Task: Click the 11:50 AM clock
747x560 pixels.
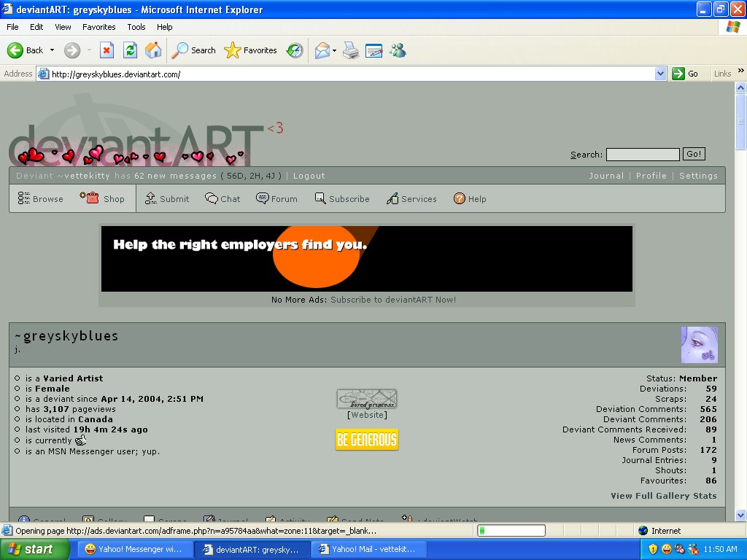Action: click(720, 549)
